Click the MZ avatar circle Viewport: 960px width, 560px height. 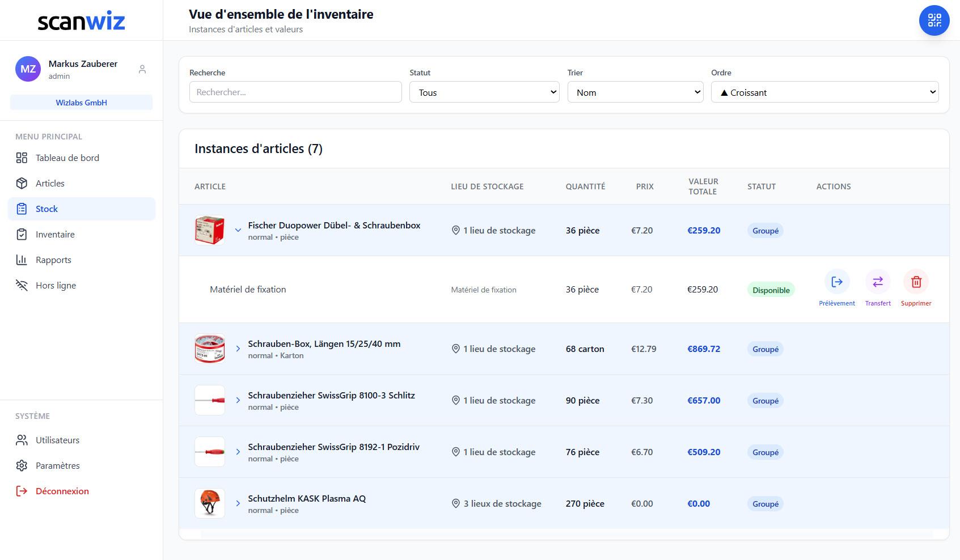(28, 69)
